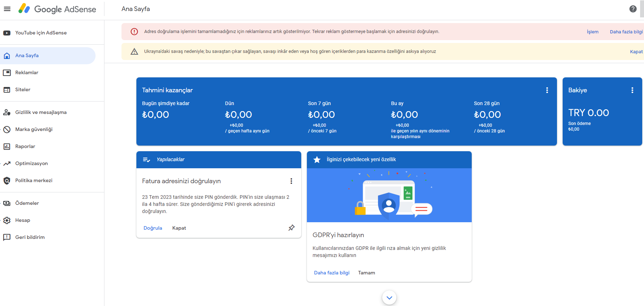
Task: Click the yellow warning triangle icon
Action: tap(134, 51)
